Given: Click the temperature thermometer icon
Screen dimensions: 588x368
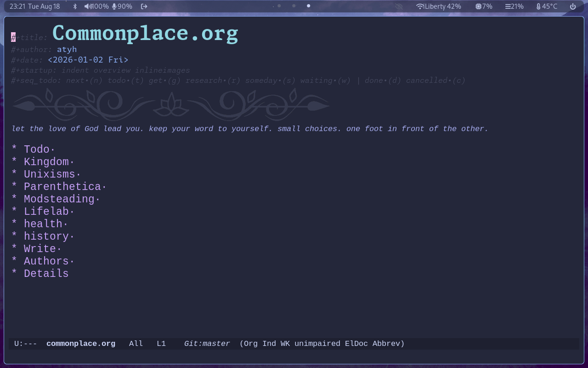Looking at the screenshot, I should [x=538, y=6].
